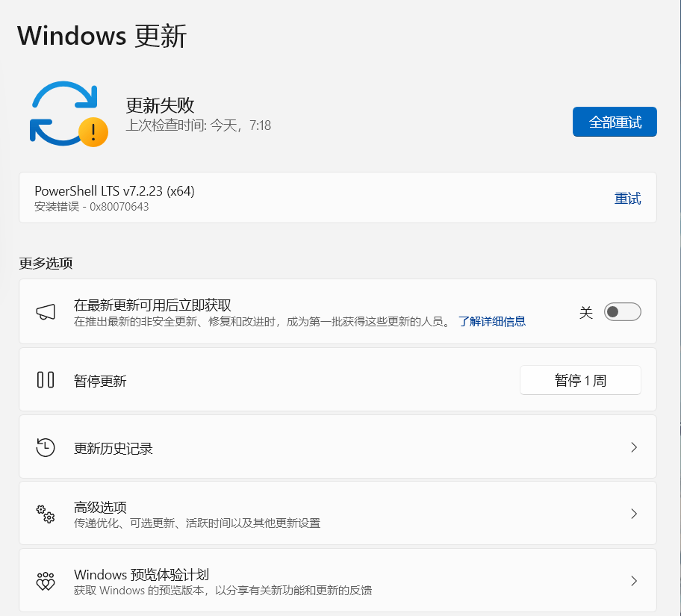Image resolution: width=681 pixels, height=616 pixels.
Task: Click the Windows 更新 page title
Action: coord(102,36)
